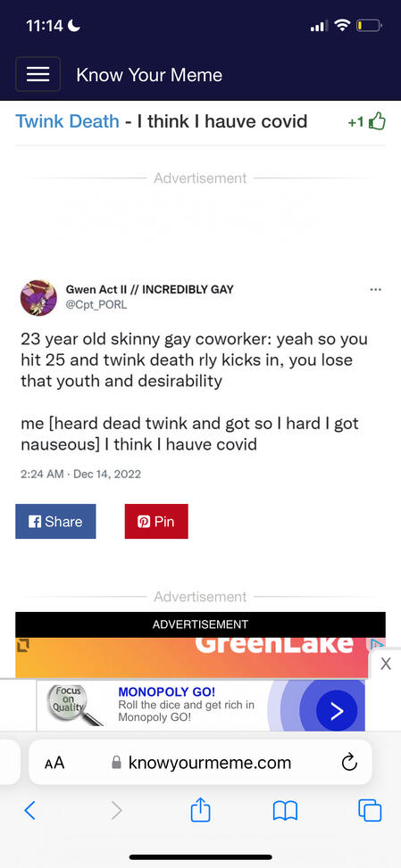Screen dimensions: 401x868
Task: Share the image on Facebook
Action: pyautogui.click(x=55, y=522)
